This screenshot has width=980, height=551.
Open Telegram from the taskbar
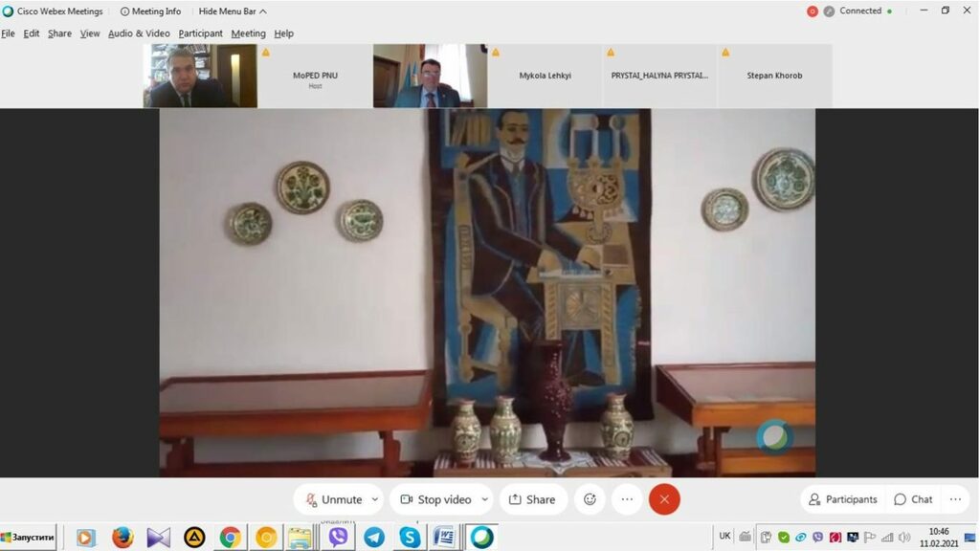374,538
